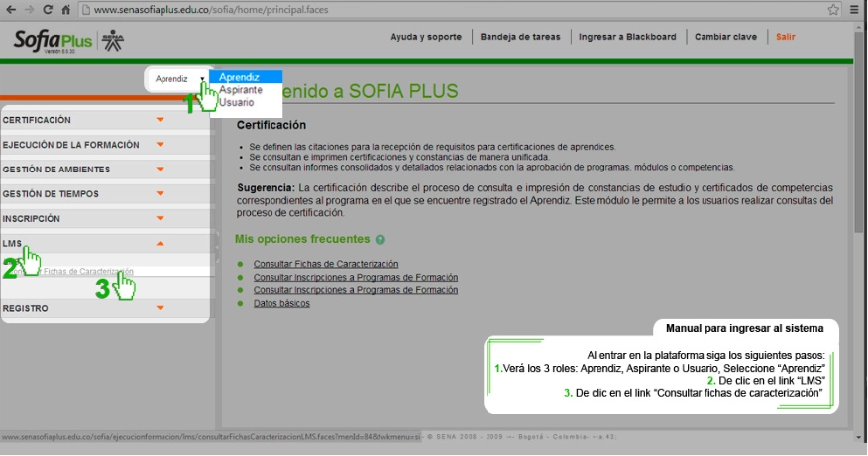Open the browser hamburger menu
The image size is (868, 456).
click(854, 10)
